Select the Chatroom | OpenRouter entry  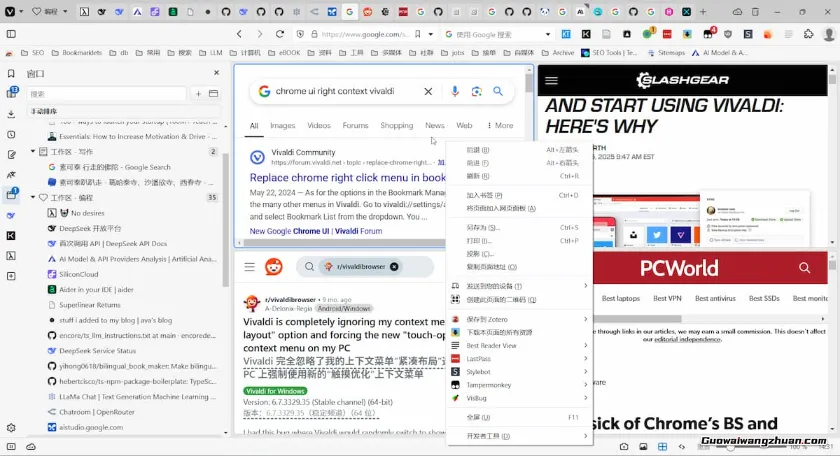tap(132, 412)
